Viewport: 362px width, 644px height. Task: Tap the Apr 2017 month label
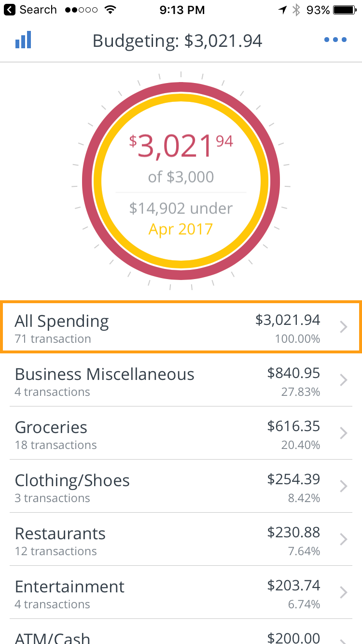tap(181, 228)
